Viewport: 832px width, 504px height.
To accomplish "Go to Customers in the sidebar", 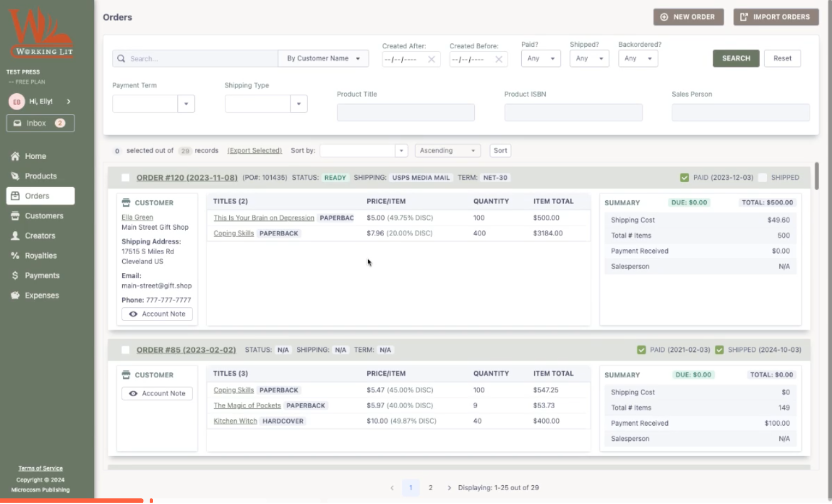I will click(x=44, y=216).
